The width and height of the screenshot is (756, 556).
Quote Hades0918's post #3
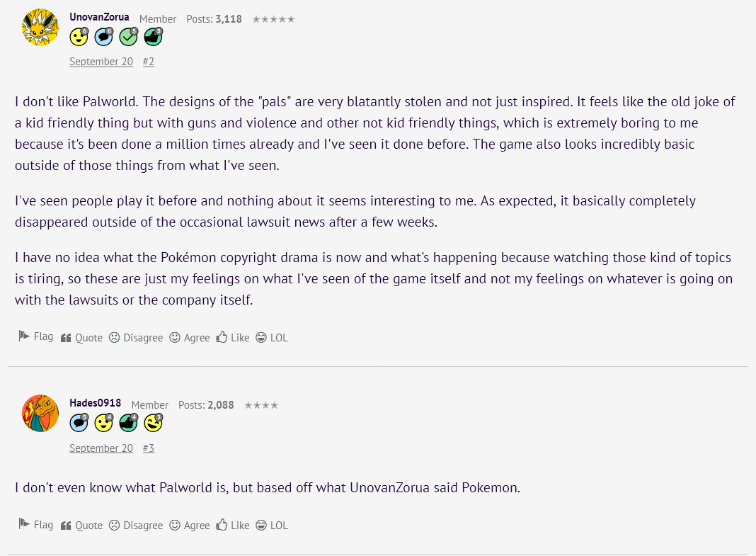click(81, 526)
